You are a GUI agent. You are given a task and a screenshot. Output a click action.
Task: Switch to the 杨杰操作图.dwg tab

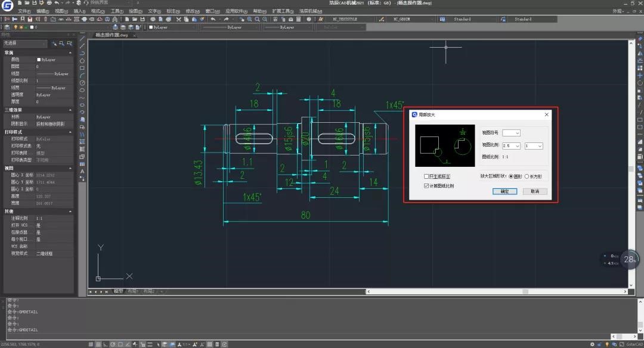pos(112,35)
